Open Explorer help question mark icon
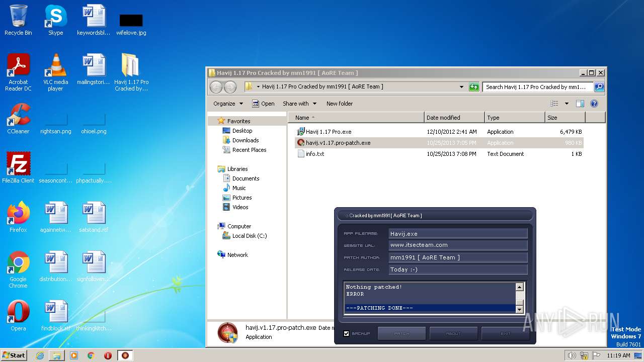The image size is (644, 362). click(594, 104)
